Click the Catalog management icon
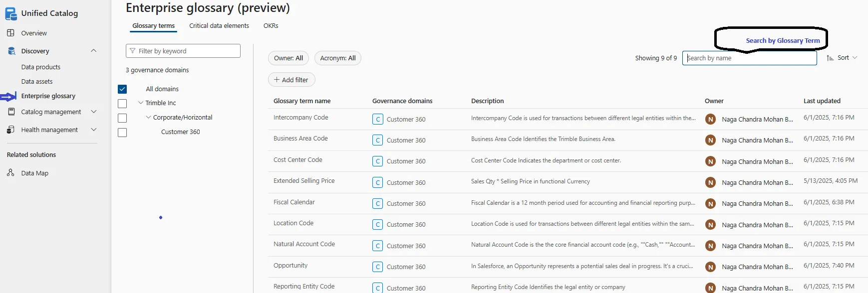868x293 pixels. [x=11, y=112]
